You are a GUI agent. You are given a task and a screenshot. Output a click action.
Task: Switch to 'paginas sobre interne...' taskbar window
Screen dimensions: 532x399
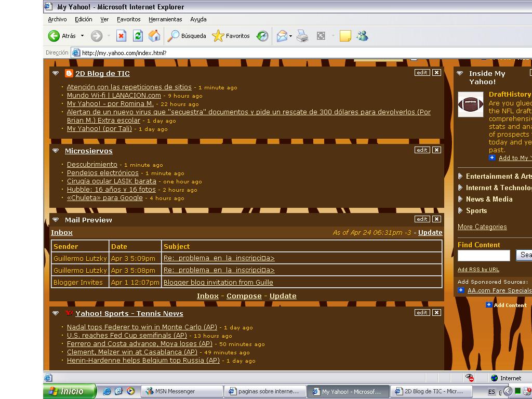(x=265, y=392)
